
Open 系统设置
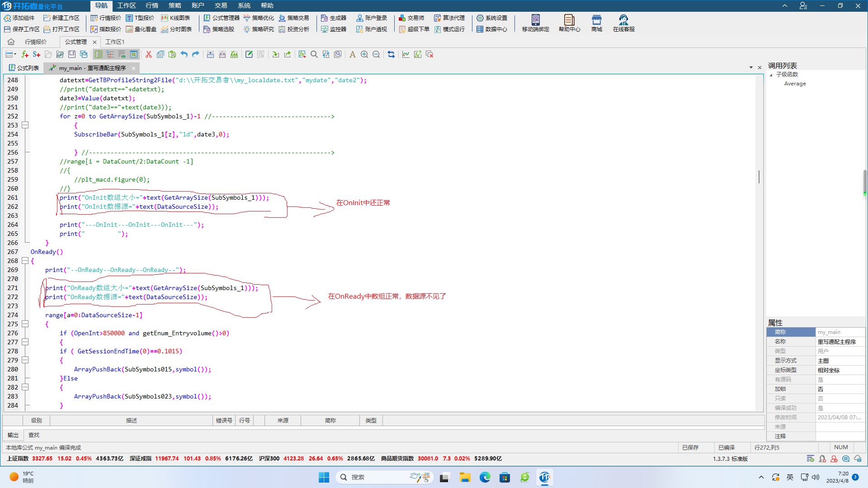[492, 18]
